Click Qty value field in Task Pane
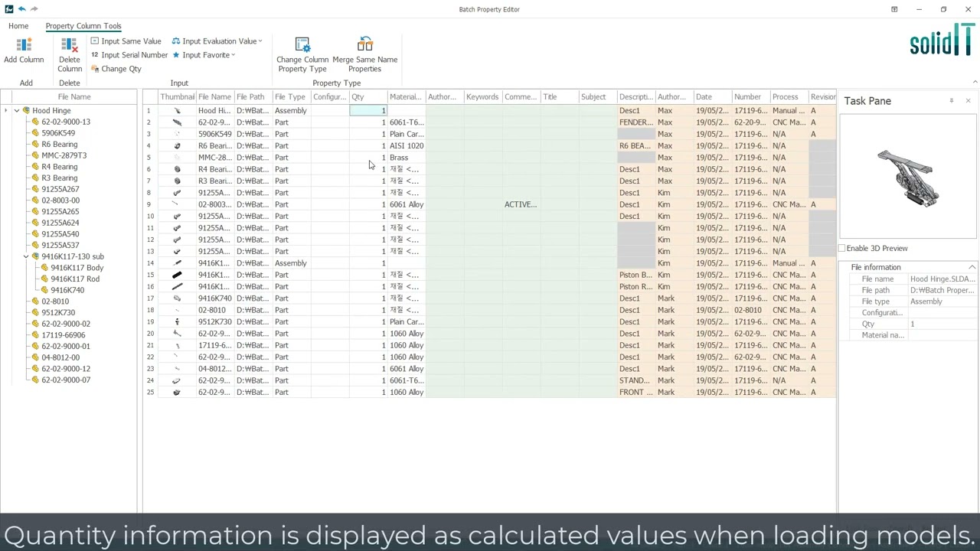This screenshot has width=980, height=551. (x=942, y=324)
